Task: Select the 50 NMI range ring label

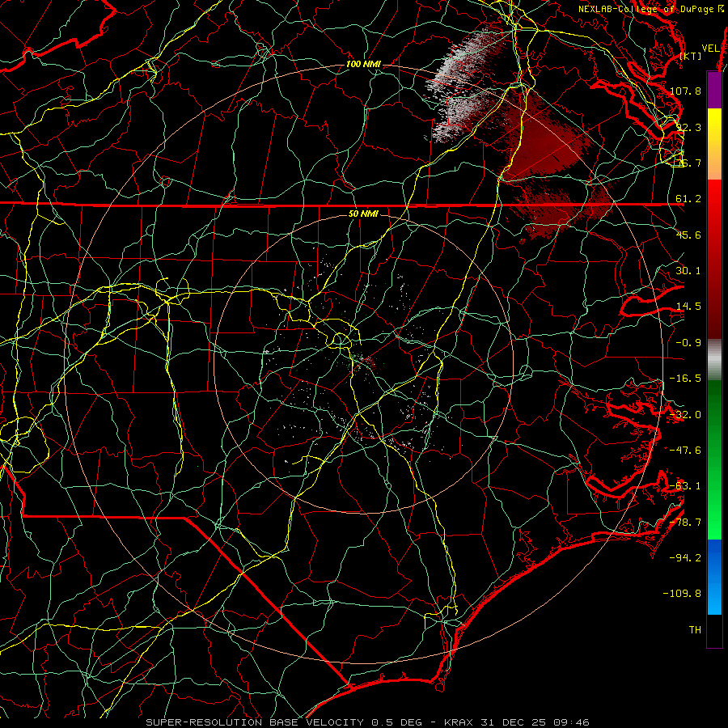Action: [363, 214]
